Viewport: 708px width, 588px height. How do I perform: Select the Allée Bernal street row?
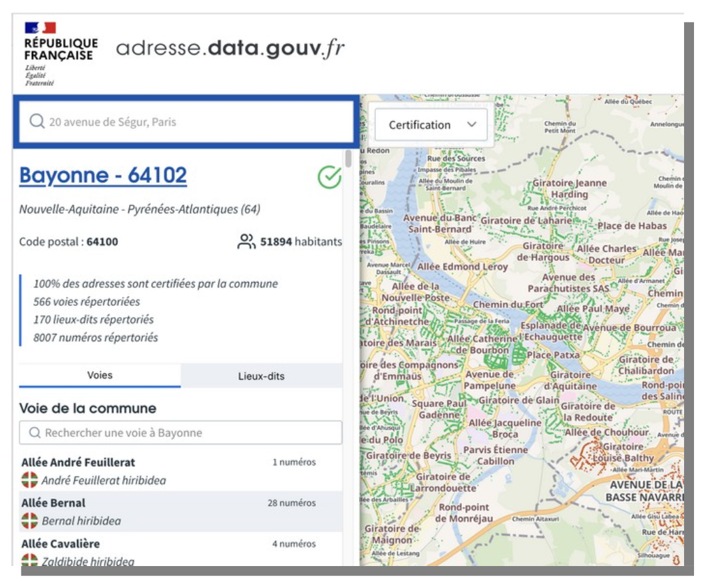pyautogui.click(x=180, y=512)
